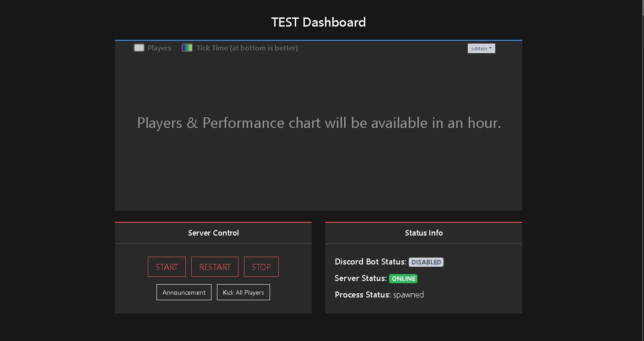Hit the RESTART server button
Screen dimensions: 644x341
coord(215,267)
